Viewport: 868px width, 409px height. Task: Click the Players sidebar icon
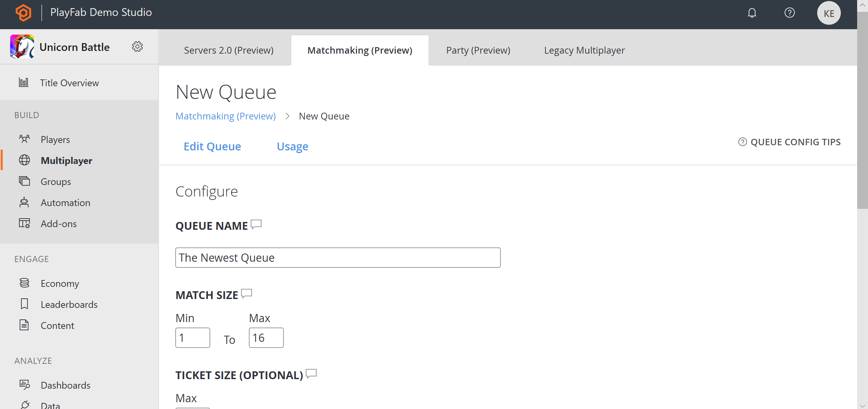[x=24, y=140]
